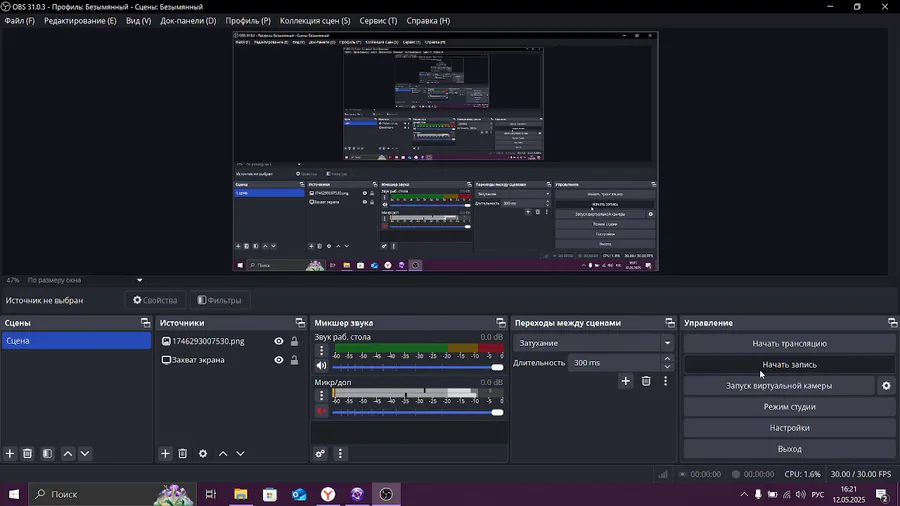
Task: Open audio mixer three-dot menu at bottom
Action: pyautogui.click(x=340, y=454)
